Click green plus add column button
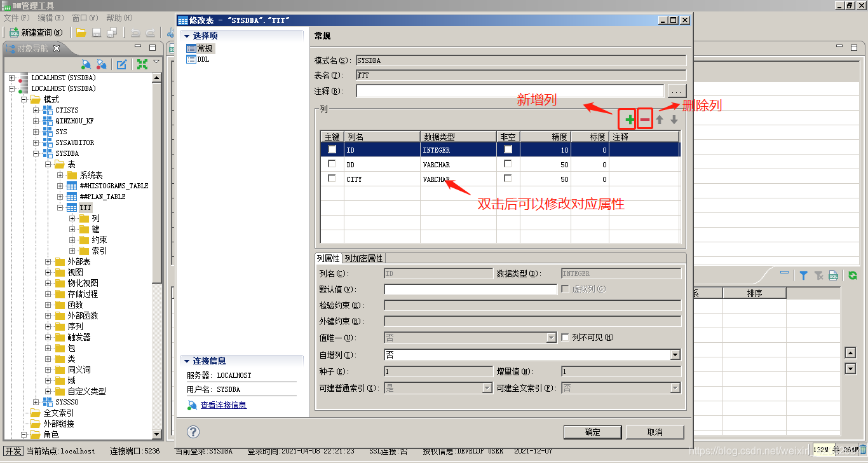The height and width of the screenshot is (463, 868). (x=629, y=120)
